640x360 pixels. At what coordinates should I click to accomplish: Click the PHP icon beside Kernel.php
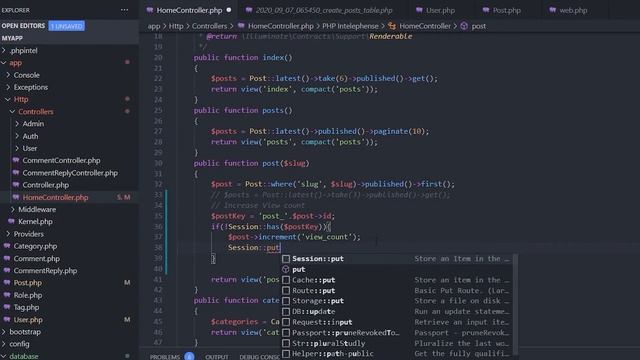tap(11, 221)
